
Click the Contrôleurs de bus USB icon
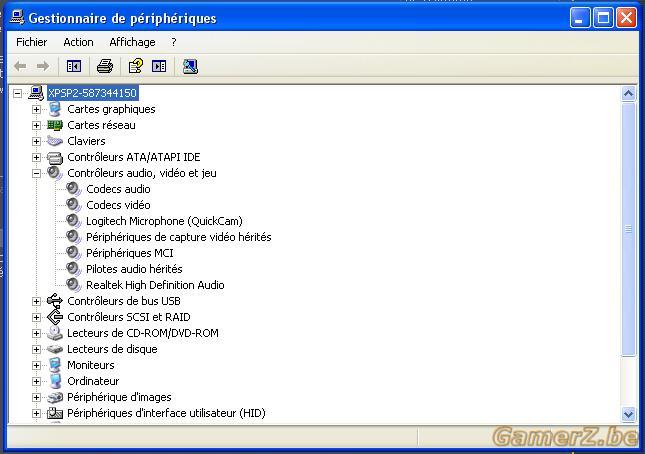(x=55, y=301)
